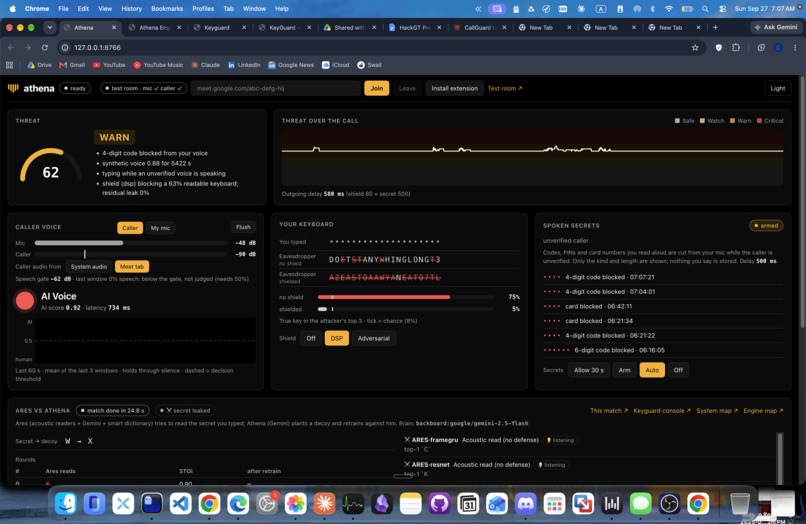Switch caller voice view to Caller
The width and height of the screenshot is (806, 524).
tap(130, 228)
